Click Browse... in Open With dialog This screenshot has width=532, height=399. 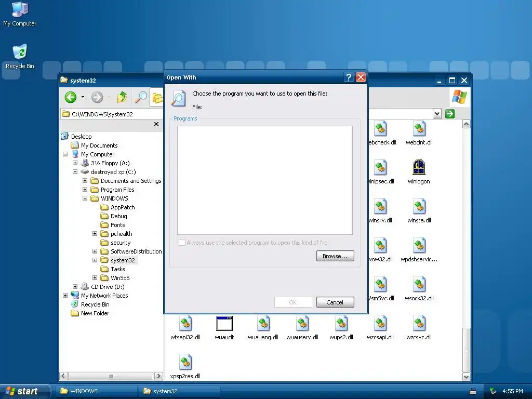point(335,256)
